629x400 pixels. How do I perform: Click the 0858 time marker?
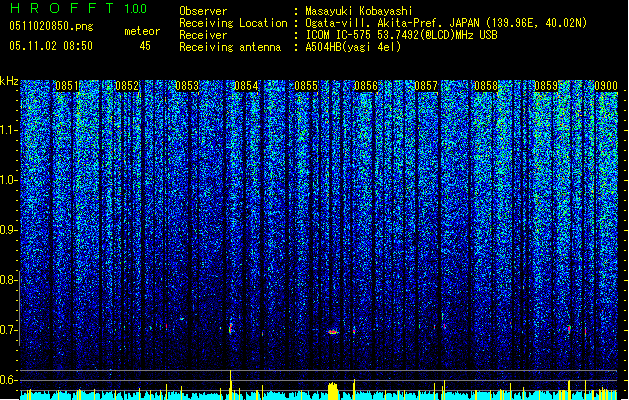[x=486, y=86]
